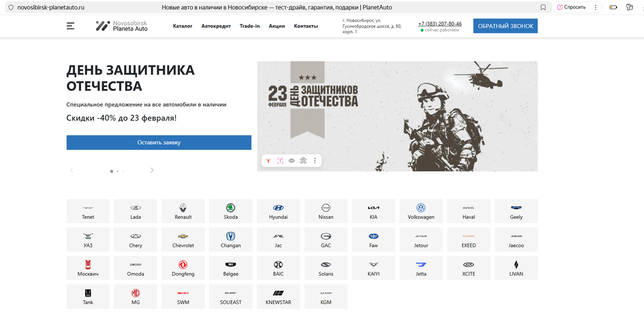The height and width of the screenshot is (323, 644).
Task: Choose the Solaris brand tile
Action: pyautogui.click(x=326, y=268)
